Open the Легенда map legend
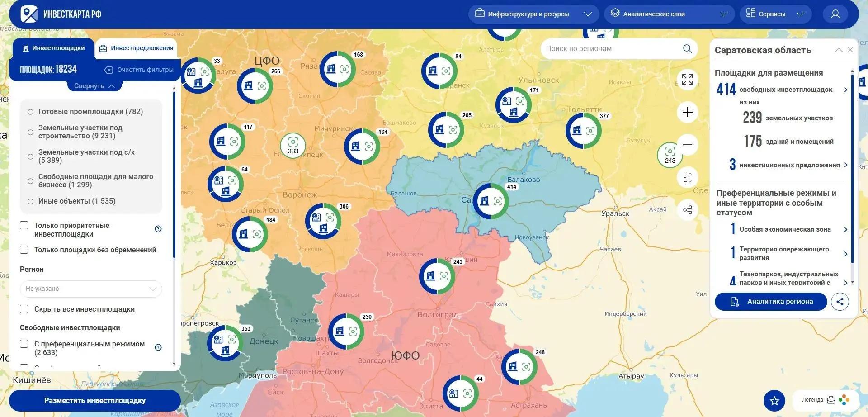The height and width of the screenshot is (417, 868). pos(825,400)
